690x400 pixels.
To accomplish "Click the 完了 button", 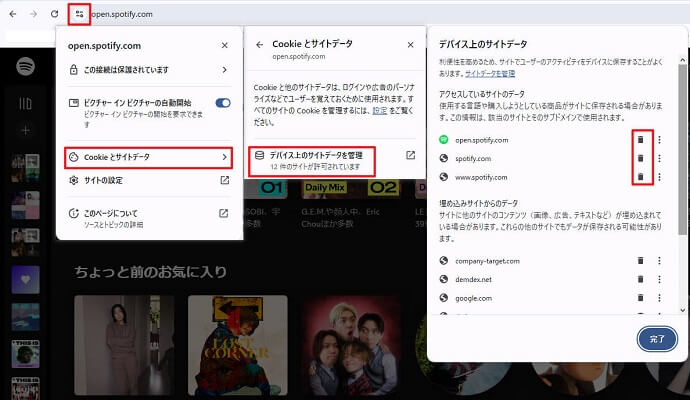I will (x=657, y=339).
